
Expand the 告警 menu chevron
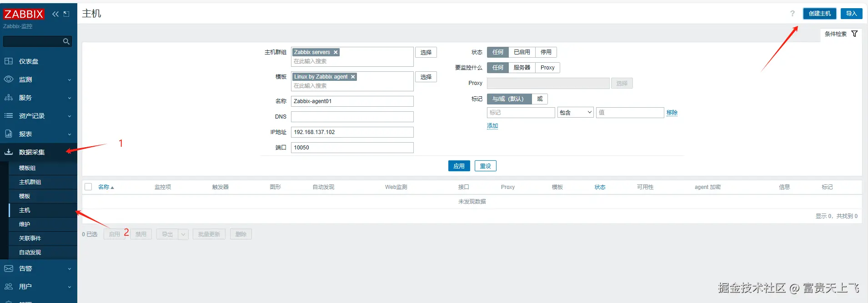point(70,269)
